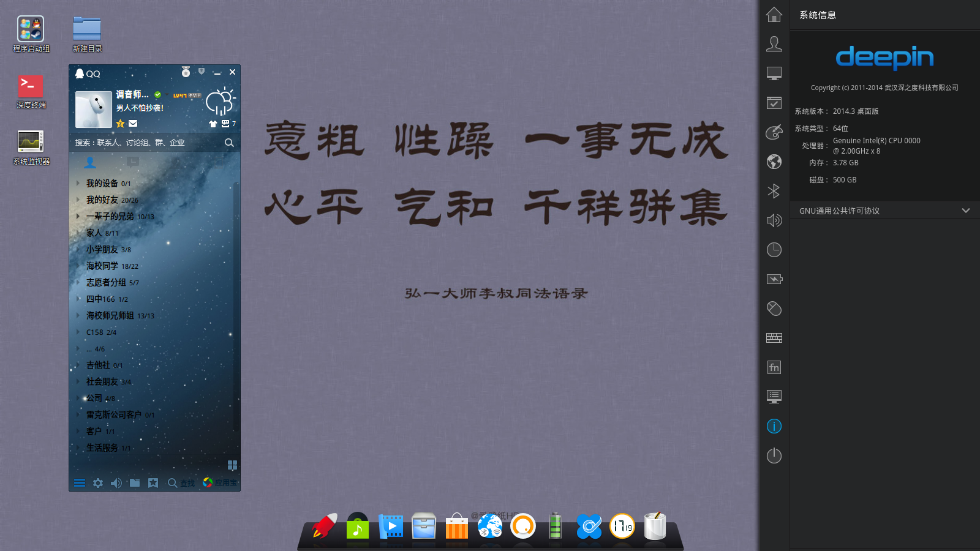Open Power settings battery icon in sidebar
The image size is (980, 551).
[774, 279]
